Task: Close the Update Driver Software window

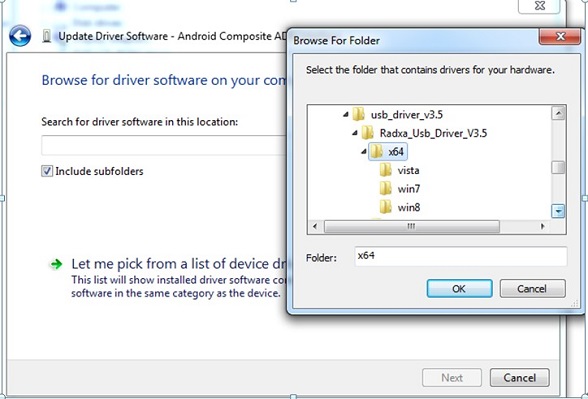Action: [539, 6]
